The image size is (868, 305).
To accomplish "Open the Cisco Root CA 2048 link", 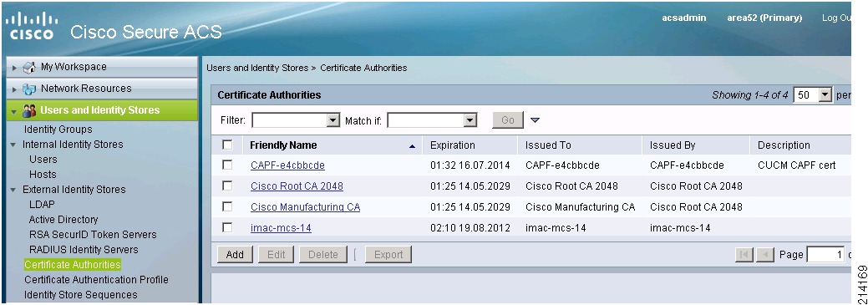I will [297, 186].
